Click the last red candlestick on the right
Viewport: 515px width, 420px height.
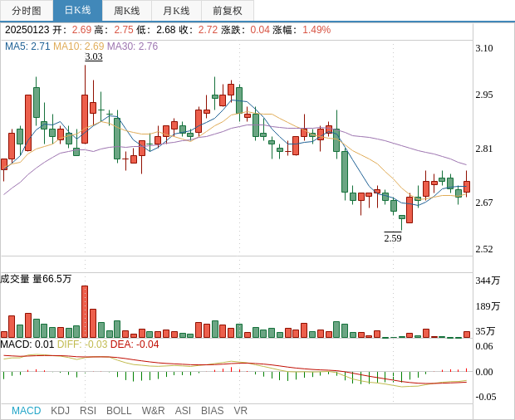466,187
